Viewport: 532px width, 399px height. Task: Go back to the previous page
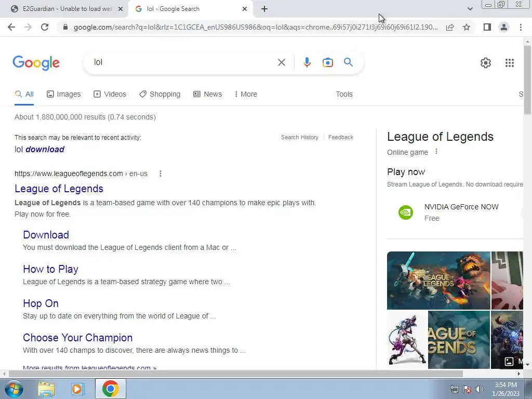tap(11, 27)
